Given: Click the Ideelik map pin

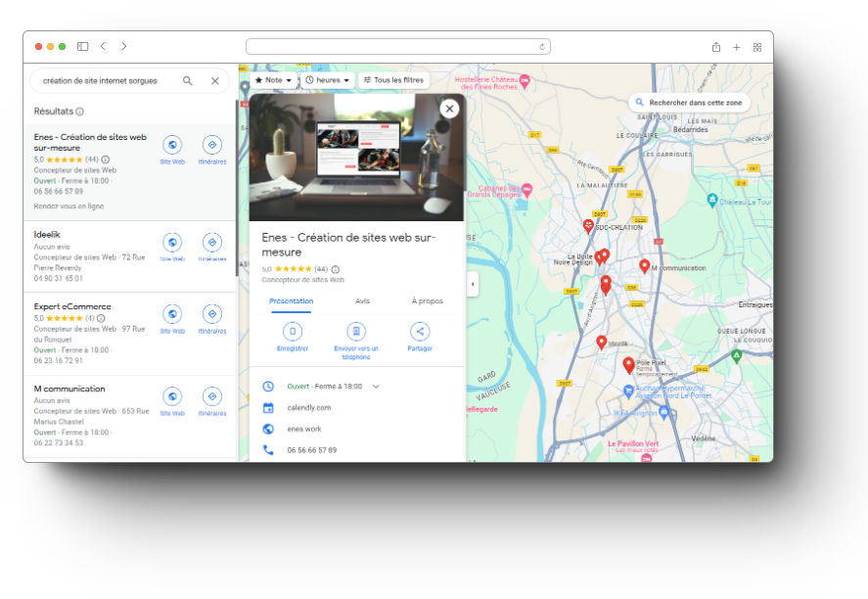Looking at the screenshot, I should [x=602, y=343].
